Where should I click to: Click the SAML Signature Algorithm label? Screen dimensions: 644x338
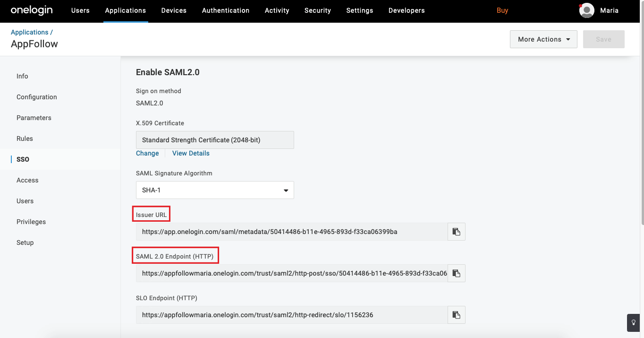pos(174,173)
